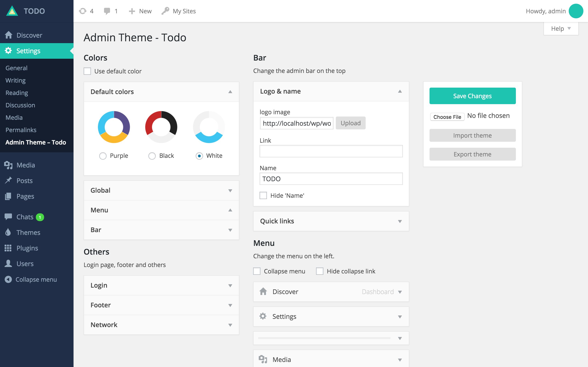Open the Help dropdown
Screen dimensions: 588x367
click(x=561, y=29)
